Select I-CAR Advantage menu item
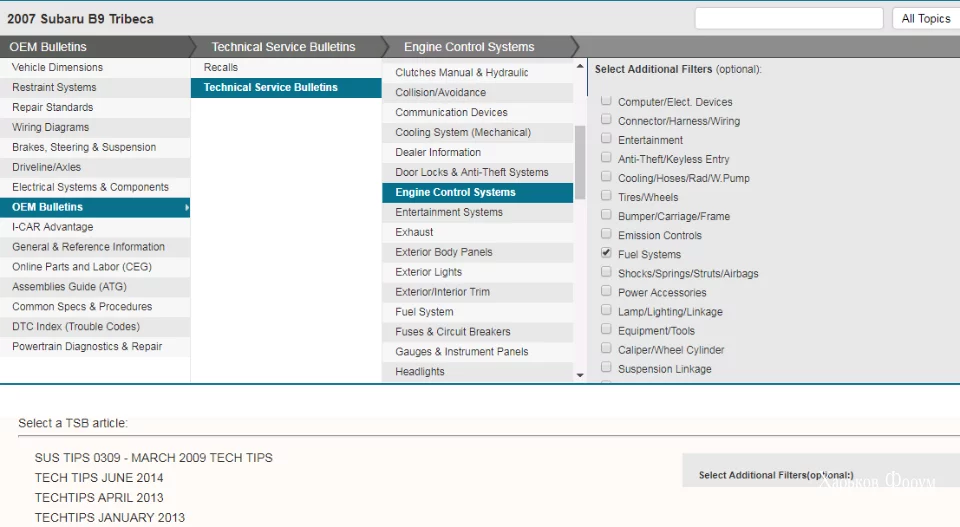This screenshot has width=960, height=527. (x=95, y=226)
